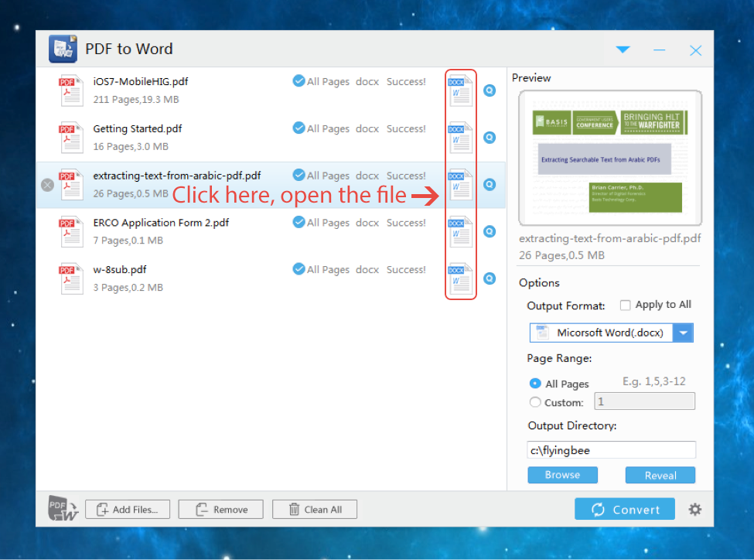Click "3 Pages,0.2 MB" info text

point(128,288)
